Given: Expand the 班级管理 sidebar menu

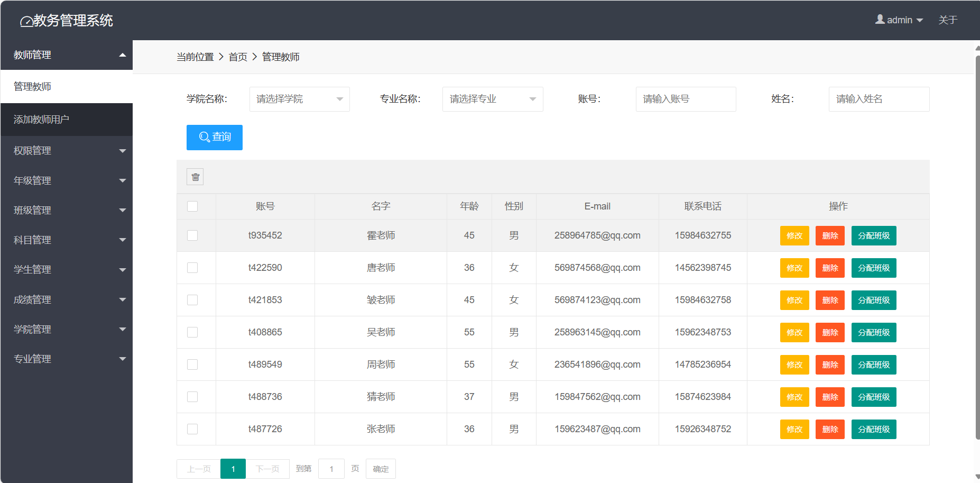Looking at the screenshot, I should (67, 210).
